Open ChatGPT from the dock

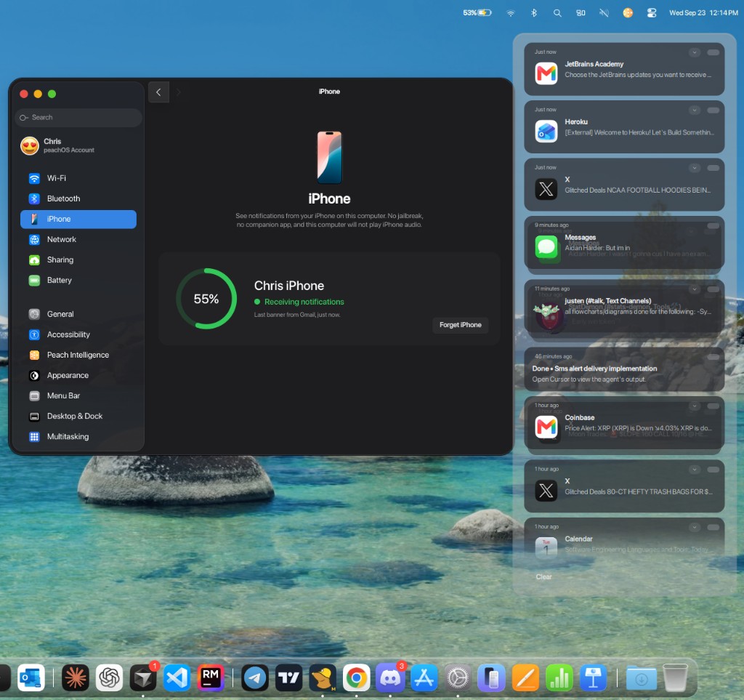click(x=109, y=677)
